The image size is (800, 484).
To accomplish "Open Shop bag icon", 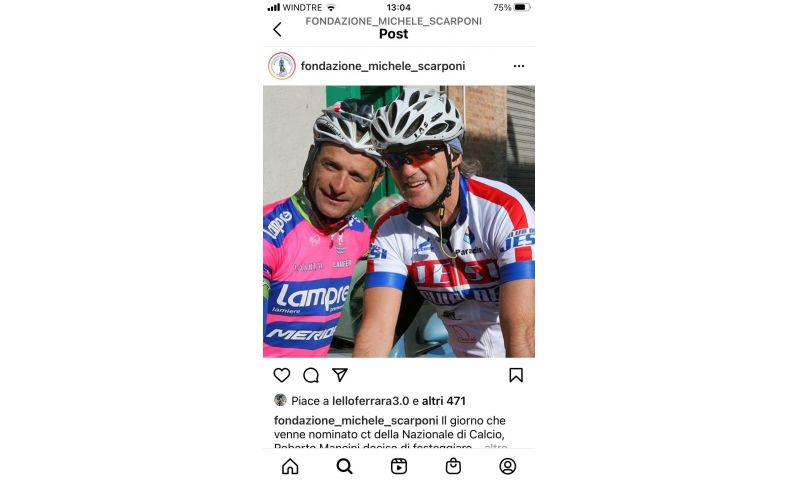I will pyautogui.click(x=453, y=466).
